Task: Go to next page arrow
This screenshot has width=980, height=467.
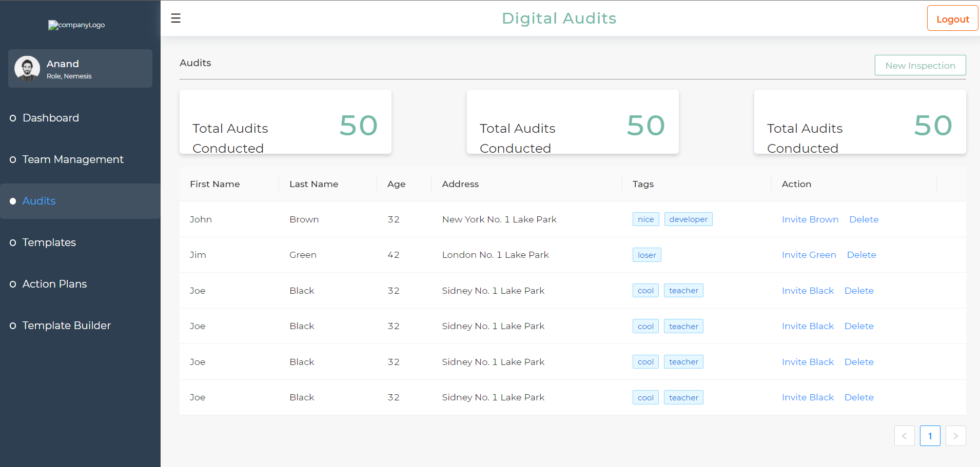Action: point(955,436)
